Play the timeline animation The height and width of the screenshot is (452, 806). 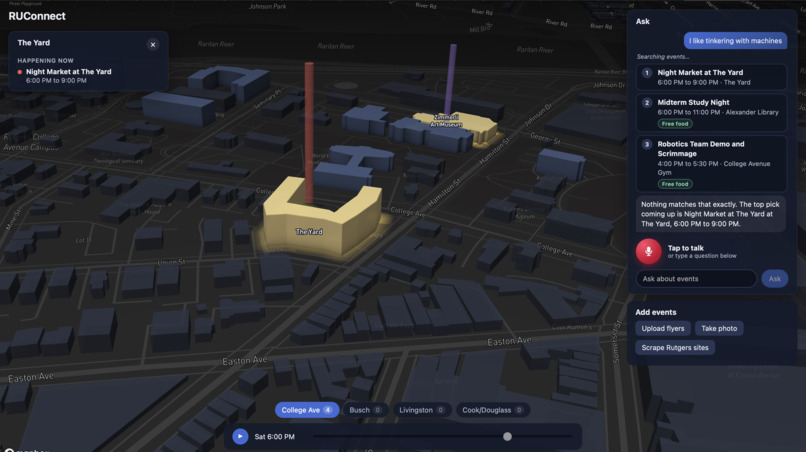coord(240,436)
